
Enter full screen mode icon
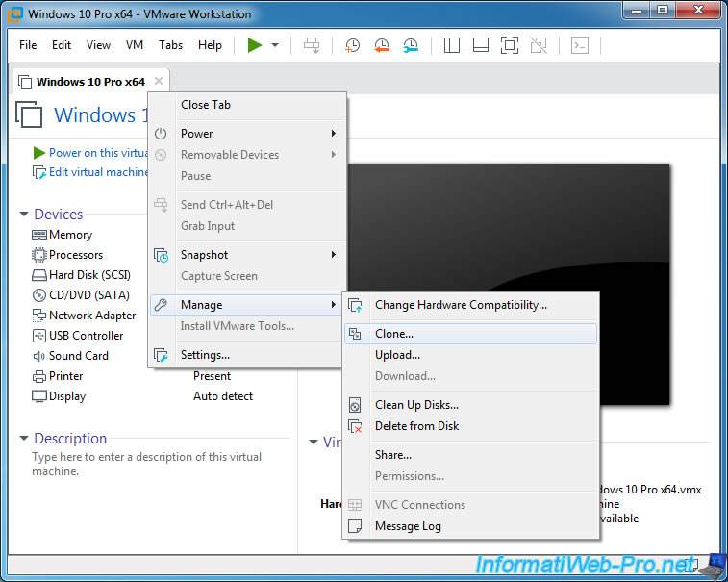click(x=510, y=45)
